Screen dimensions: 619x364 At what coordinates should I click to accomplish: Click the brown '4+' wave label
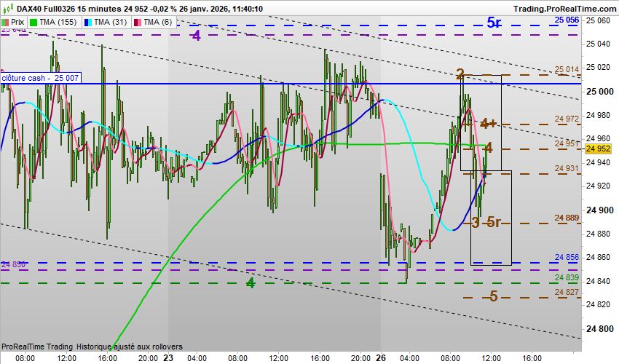click(x=488, y=124)
